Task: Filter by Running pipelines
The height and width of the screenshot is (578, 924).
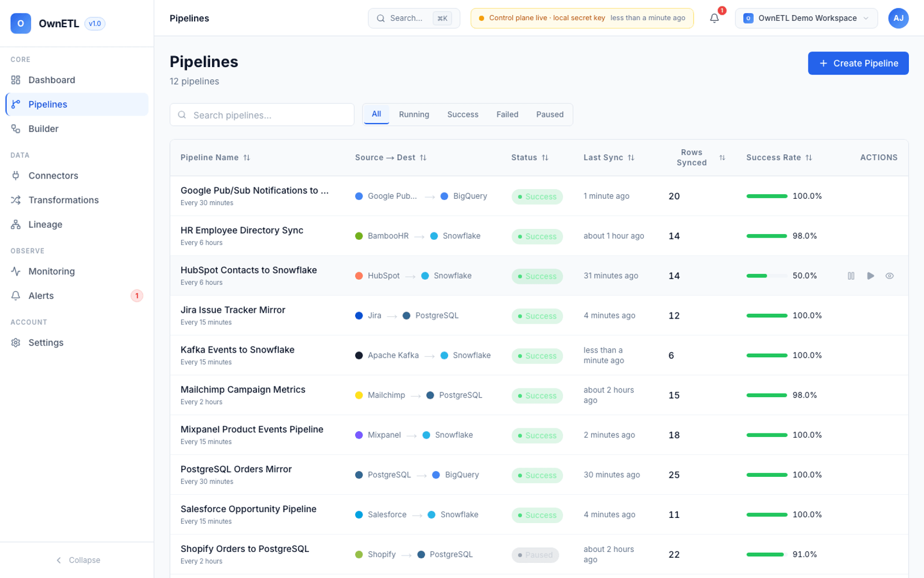Action: (x=414, y=114)
